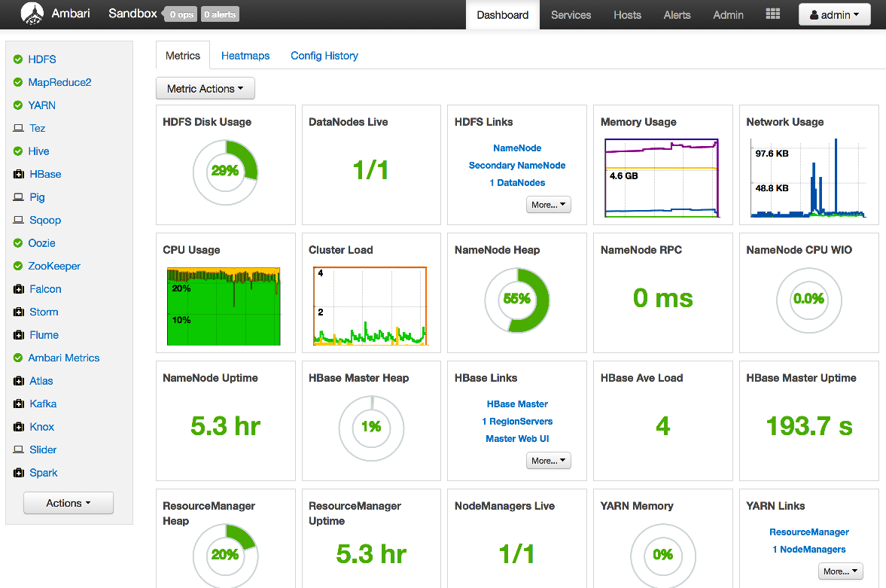Click the Slider client laptop icon
The width and height of the screenshot is (886, 588).
point(19,450)
